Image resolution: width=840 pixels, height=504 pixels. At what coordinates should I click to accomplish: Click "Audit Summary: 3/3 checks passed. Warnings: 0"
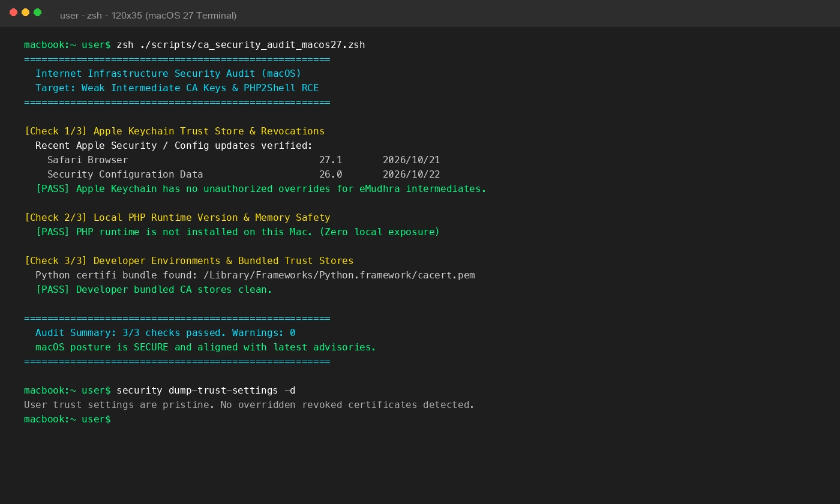[x=166, y=333]
